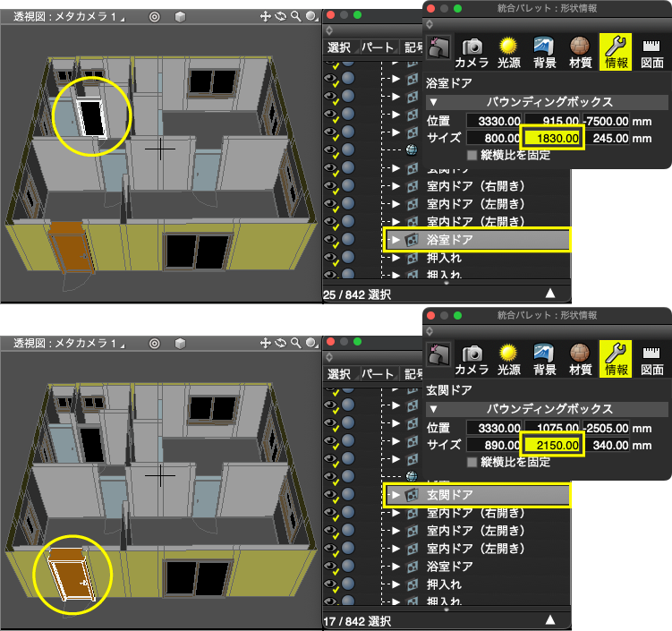Image resolution: width=672 pixels, height=631 pixels.
Task: Click the shape icon left of カメラ in the 玄関ドア palette
Action: tap(438, 354)
